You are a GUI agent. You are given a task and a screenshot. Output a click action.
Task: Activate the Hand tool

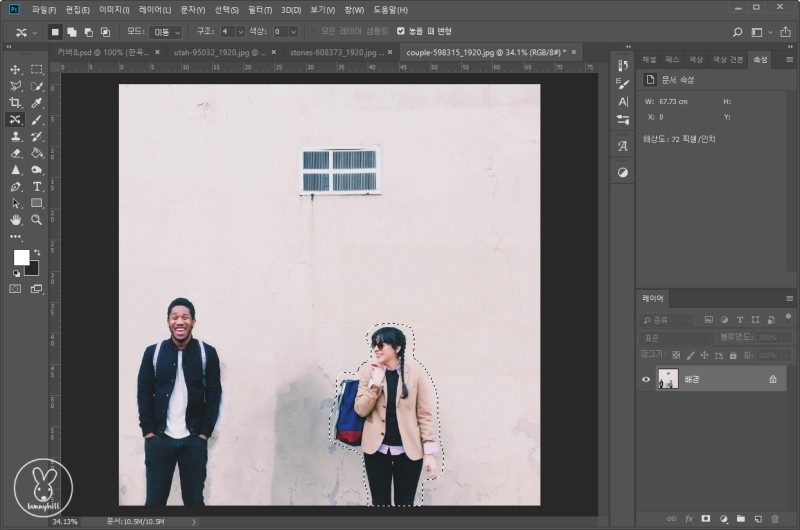(x=15, y=219)
